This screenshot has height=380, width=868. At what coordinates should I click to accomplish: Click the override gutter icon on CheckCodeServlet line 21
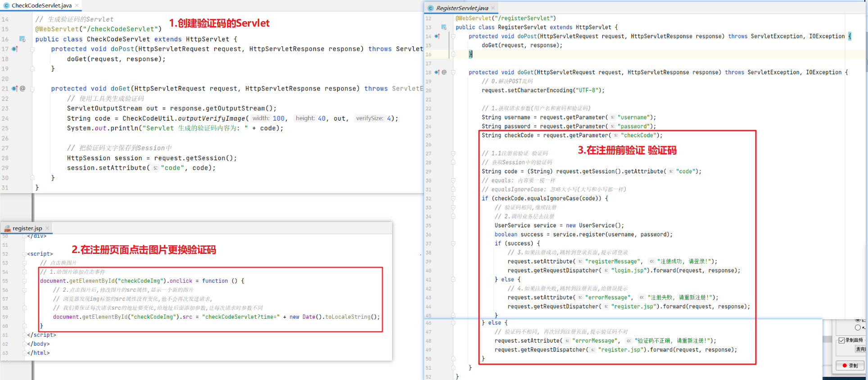(14, 89)
